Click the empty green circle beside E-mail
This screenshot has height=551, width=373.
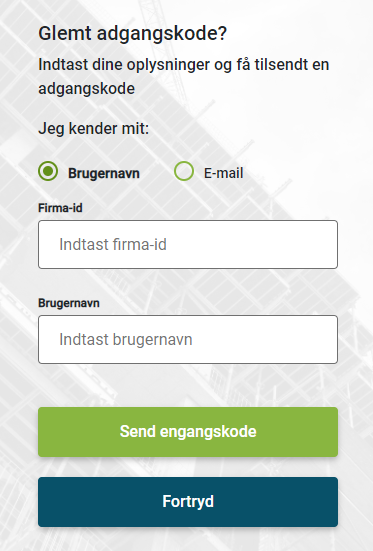point(184,171)
